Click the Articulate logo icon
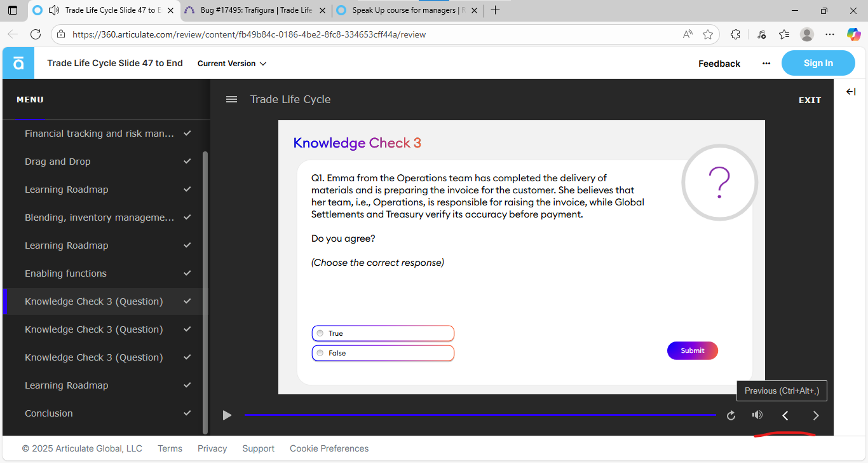This screenshot has height=463, width=868. [x=18, y=63]
